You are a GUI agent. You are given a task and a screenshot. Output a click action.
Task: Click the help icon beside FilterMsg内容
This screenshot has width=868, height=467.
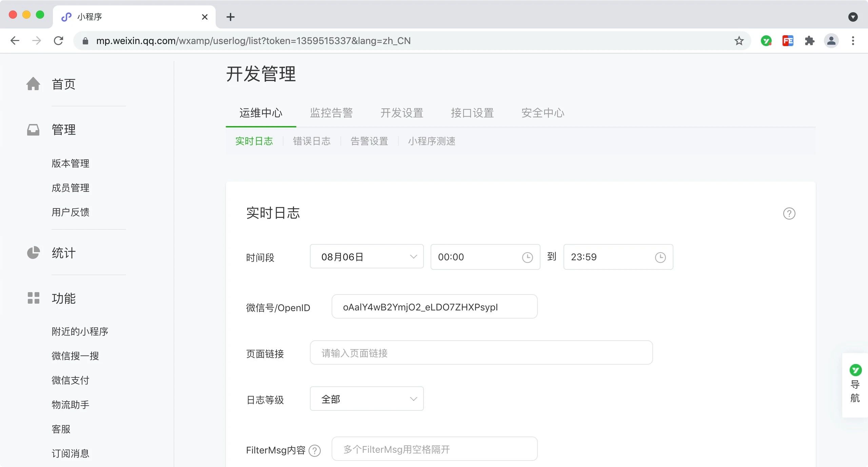pos(315,451)
